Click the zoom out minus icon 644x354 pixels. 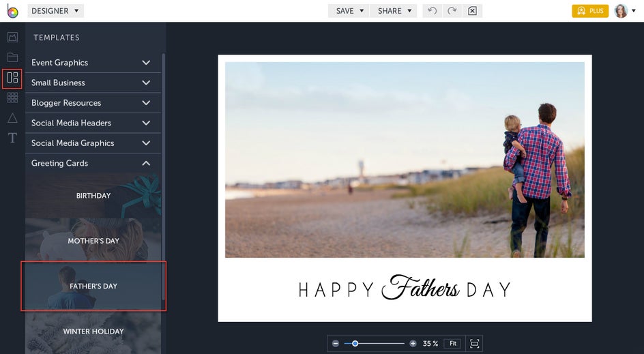[336, 343]
